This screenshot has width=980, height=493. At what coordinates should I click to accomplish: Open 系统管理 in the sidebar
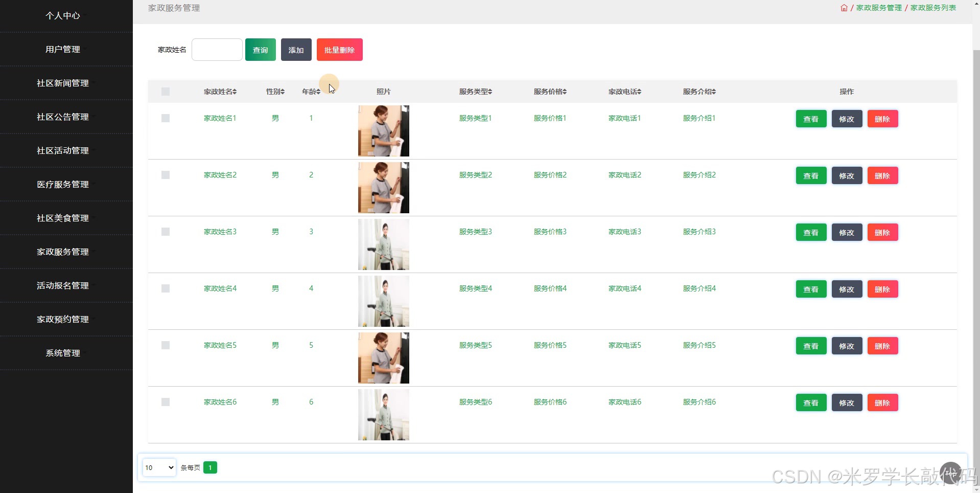[63, 353]
